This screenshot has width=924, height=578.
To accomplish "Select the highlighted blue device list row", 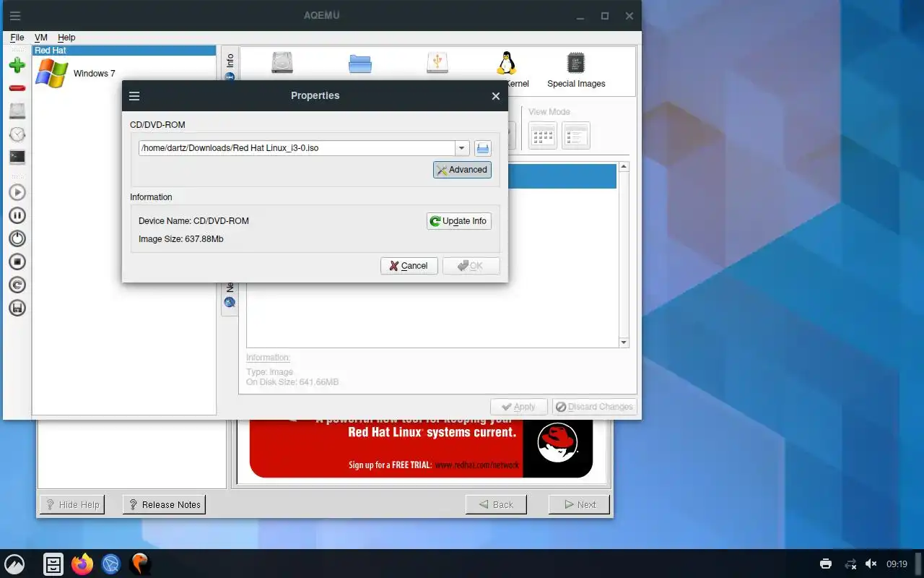I will (562, 176).
